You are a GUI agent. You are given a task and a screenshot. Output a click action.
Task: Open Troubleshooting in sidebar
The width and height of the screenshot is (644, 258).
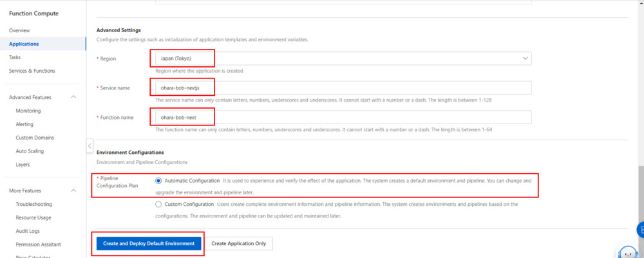coord(33,204)
